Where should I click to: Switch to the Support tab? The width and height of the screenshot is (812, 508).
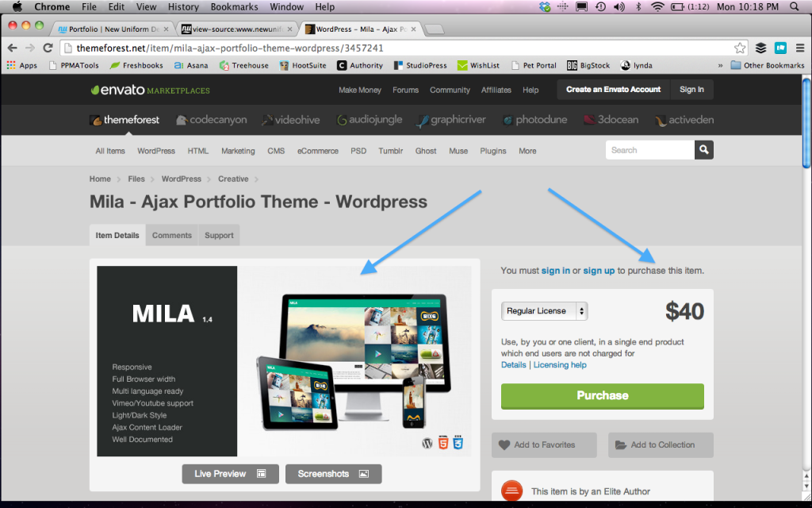point(219,235)
